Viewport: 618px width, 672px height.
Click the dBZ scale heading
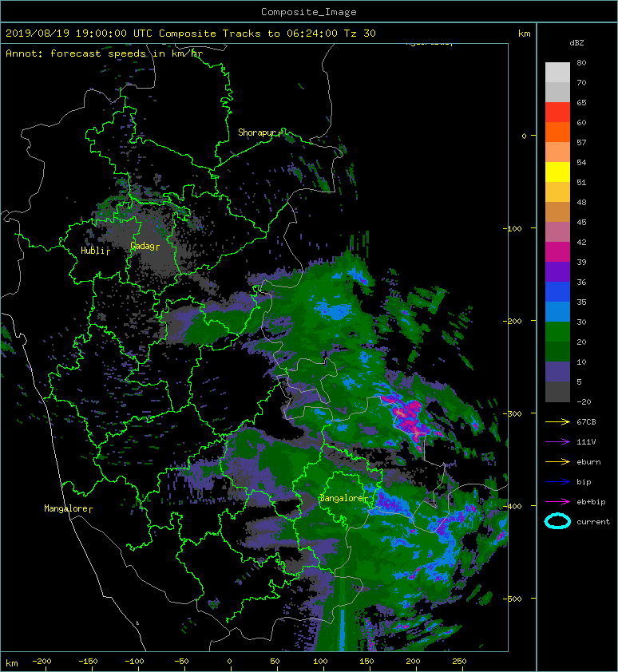point(576,43)
